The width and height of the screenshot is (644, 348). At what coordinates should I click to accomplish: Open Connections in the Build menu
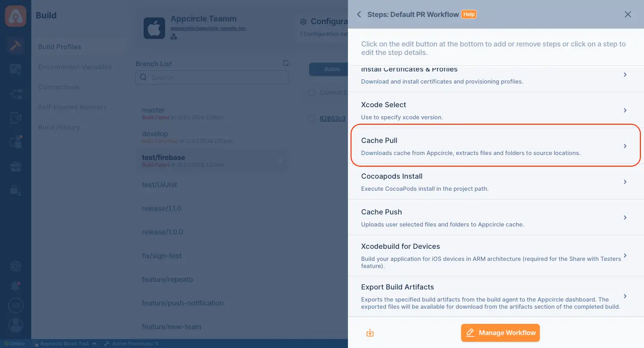[59, 87]
